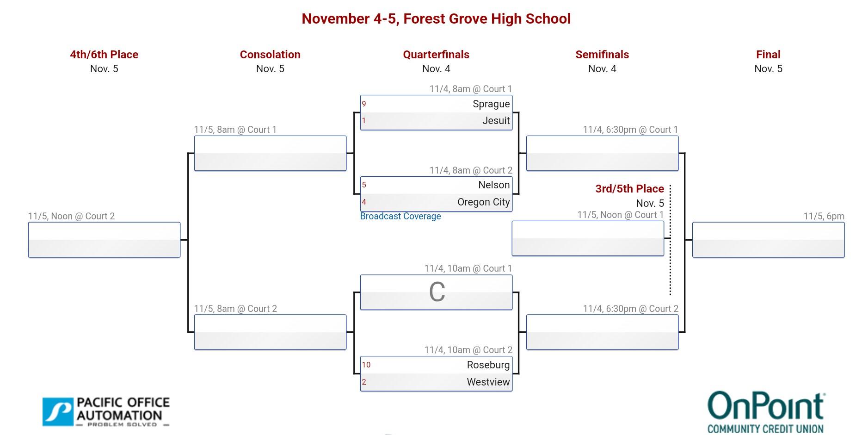
Task: Select the Westview team row
Action: pyautogui.click(x=436, y=382)
